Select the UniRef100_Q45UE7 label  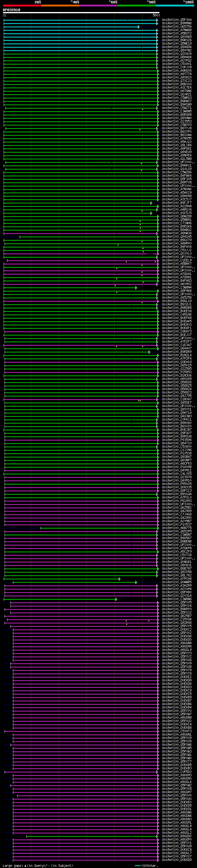tap(177, 402)
